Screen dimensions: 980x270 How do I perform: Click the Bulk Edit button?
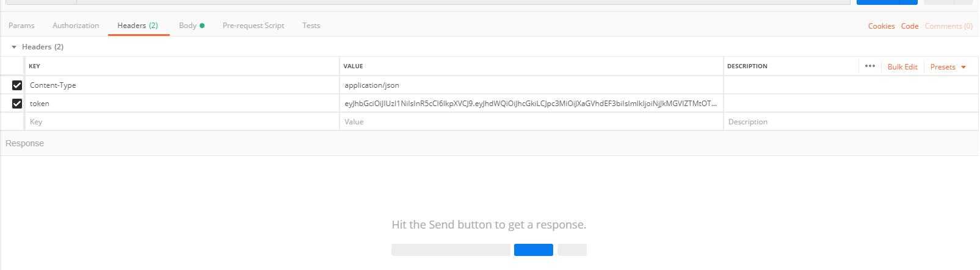[902, 67]
